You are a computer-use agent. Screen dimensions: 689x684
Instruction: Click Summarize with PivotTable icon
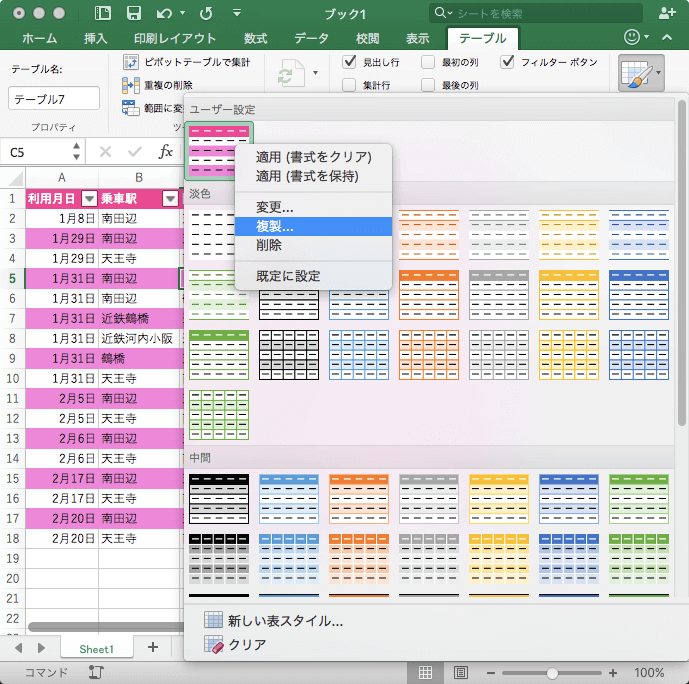coord(130,62)
